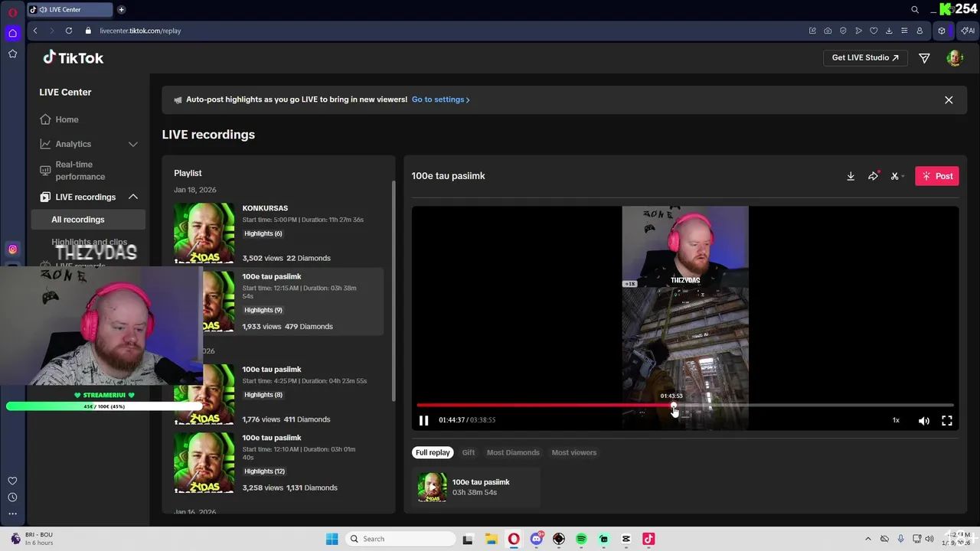980x551 pixels.
Task: Open the Opera sidebar bookmarks star
Action: [x=12, y=54]
